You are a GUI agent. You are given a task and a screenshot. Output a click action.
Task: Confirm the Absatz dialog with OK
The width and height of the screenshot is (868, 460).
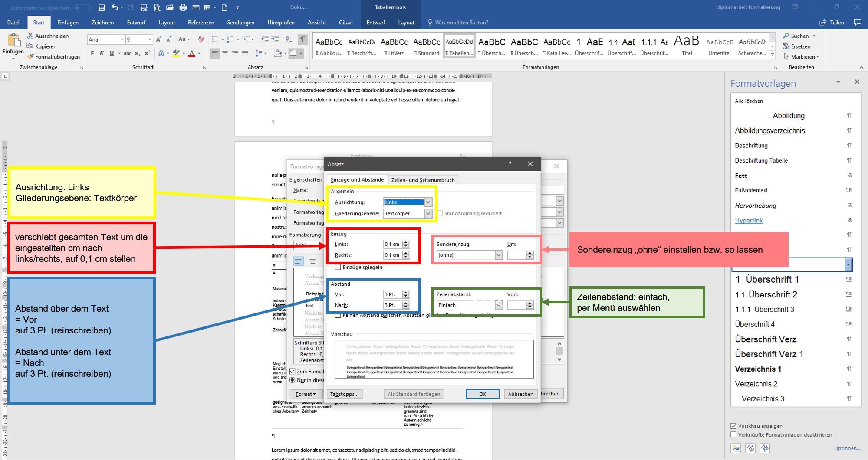pyautogui.click(x=482, y=394)
